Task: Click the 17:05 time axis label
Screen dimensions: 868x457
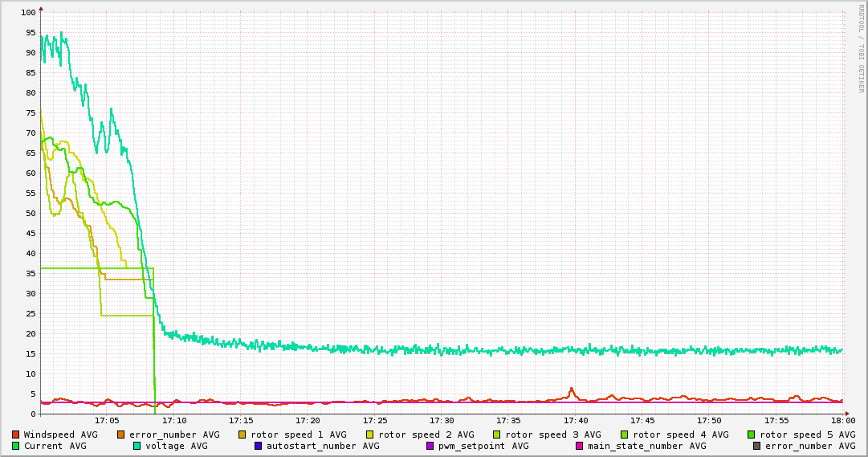Action: (107, 421)
